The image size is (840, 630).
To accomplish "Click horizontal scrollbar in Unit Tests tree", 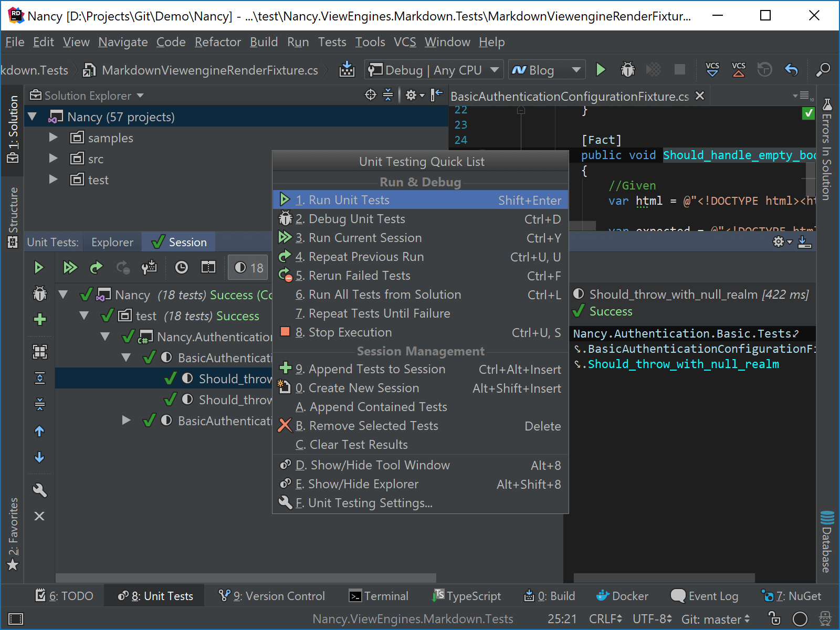I will 246,577.
